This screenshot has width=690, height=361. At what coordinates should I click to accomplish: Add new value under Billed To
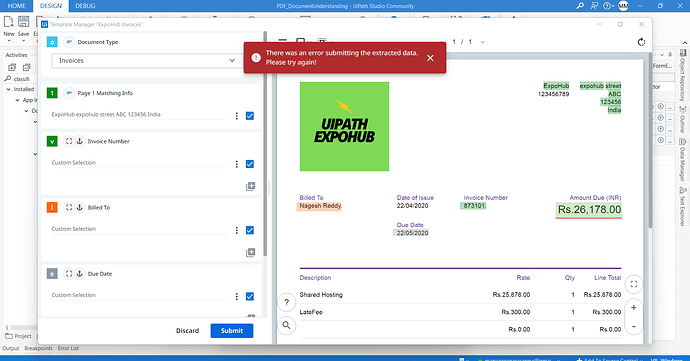point(250,252)
